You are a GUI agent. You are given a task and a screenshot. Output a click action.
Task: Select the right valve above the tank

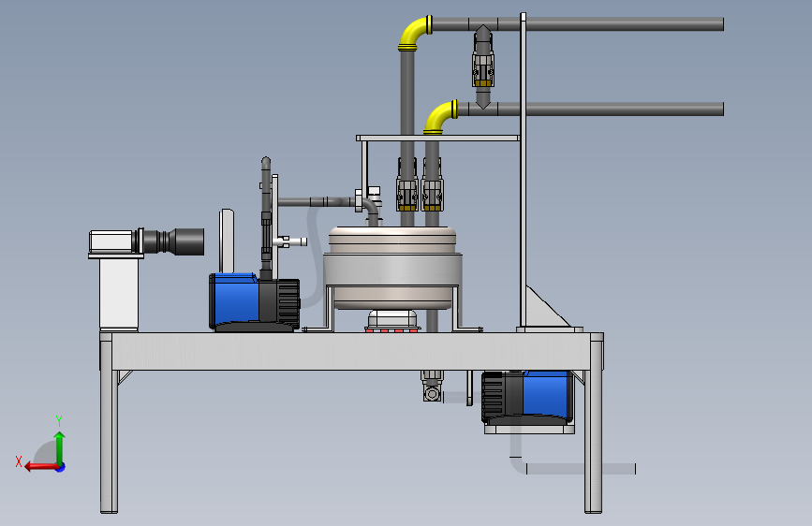point(433,184)
